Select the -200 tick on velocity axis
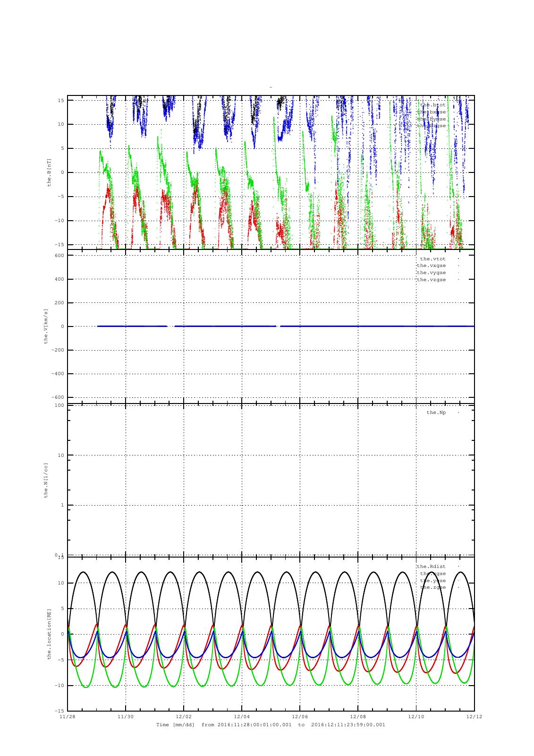The width and height of the screenshot is (534, 756). click(x=58, y=350)
